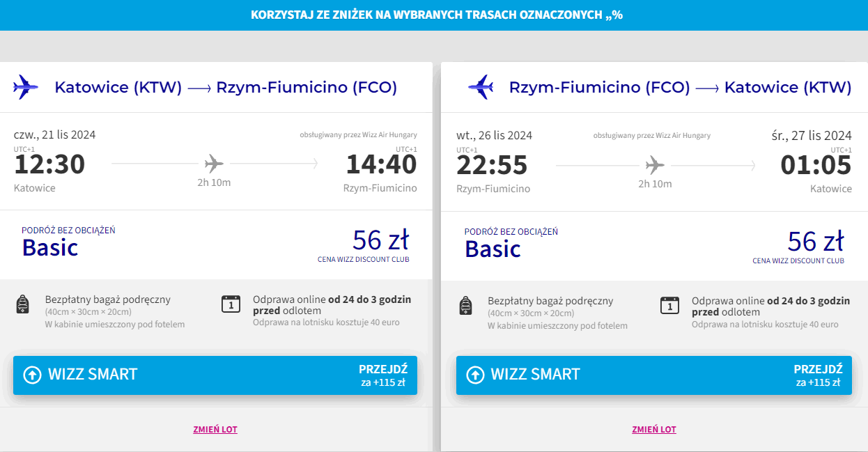The height and width of the screenshot is (452, 868).
Task: Click the 12:30 departure time from Katowice
Action: point(49,164)
